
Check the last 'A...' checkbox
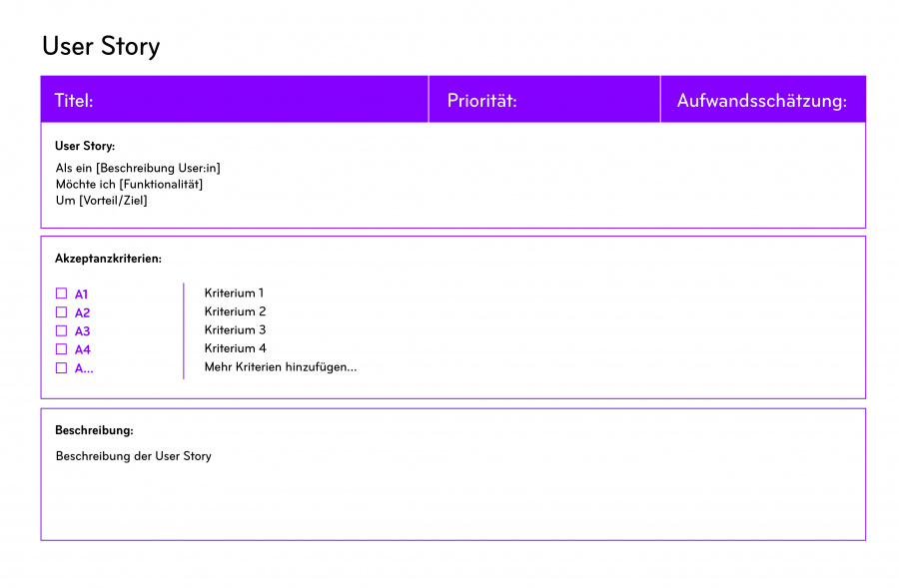[x=61, y=367]
